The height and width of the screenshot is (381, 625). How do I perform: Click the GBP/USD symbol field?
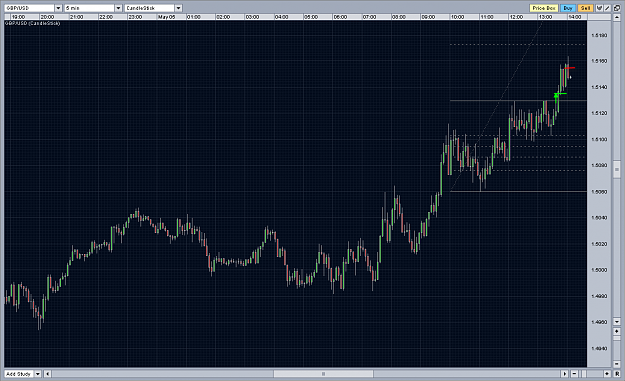coord(29,8)
